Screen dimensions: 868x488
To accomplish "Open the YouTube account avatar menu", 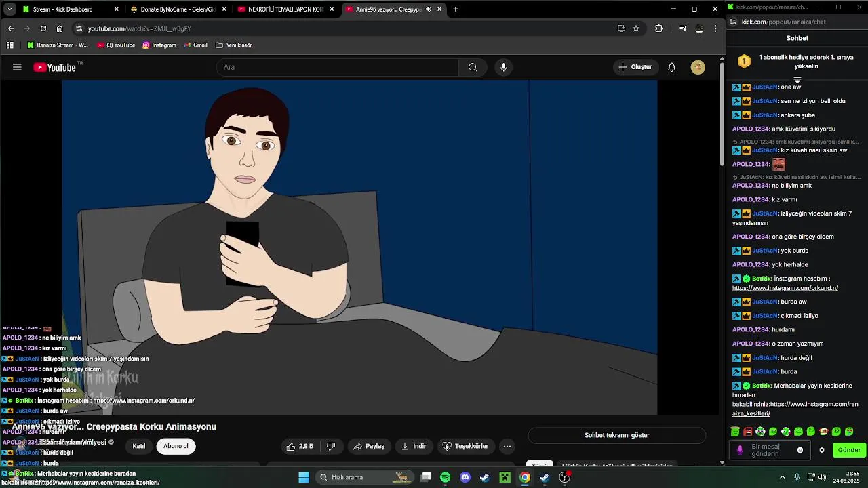I will coord(698,67).
